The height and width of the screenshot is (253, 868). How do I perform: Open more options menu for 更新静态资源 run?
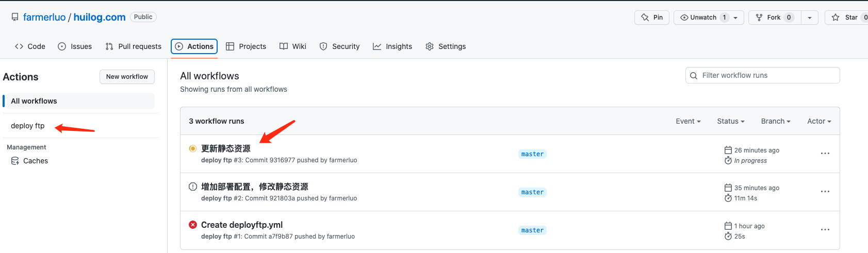[825, 154]
